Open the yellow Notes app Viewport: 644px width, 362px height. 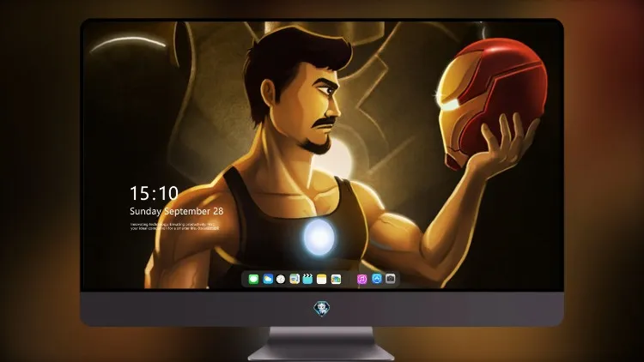coord(322,280)
